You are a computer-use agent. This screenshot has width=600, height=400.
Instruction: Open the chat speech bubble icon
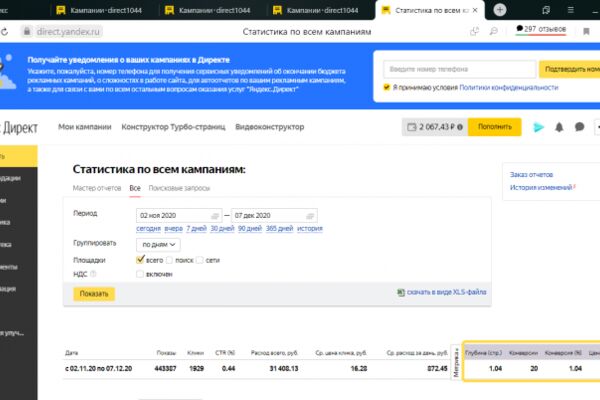[579, 127]
